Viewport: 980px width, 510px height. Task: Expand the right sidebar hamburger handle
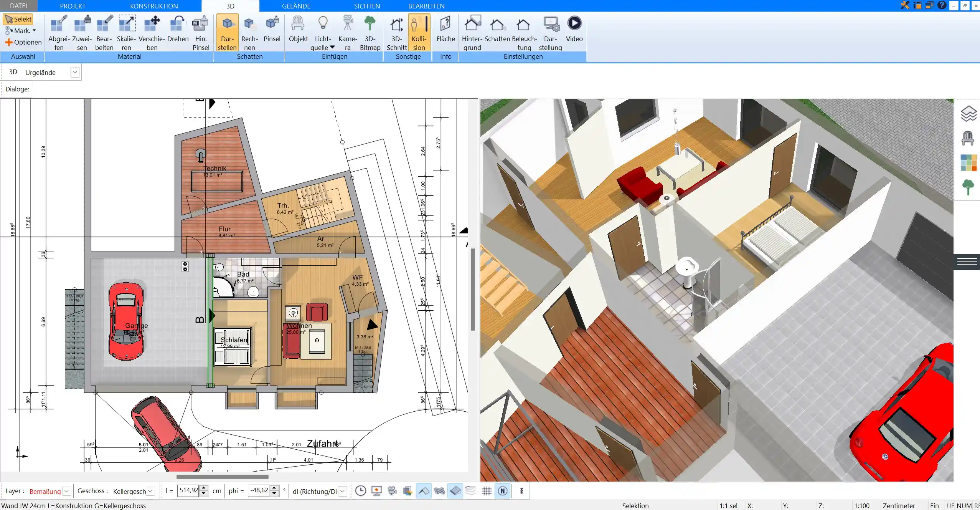967,262
